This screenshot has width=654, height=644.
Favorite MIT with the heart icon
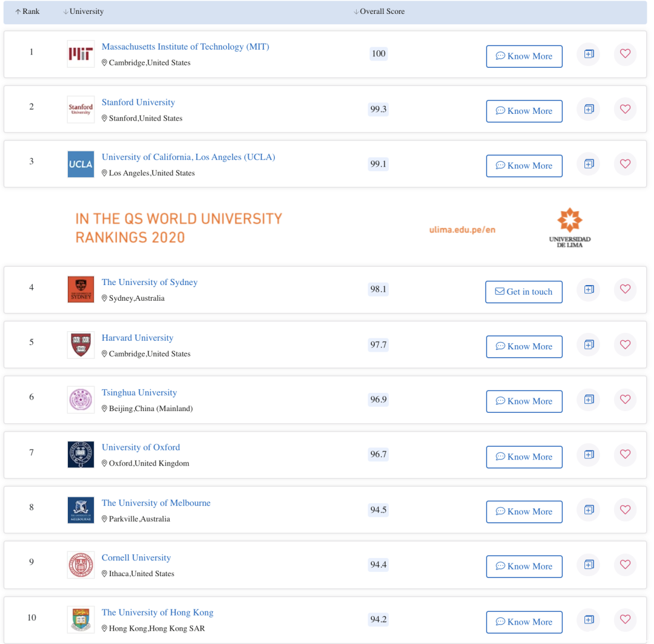point(625,54)
